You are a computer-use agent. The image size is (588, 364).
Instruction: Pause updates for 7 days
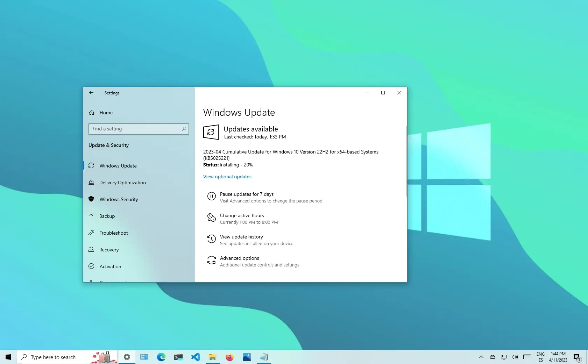point(247,194)
